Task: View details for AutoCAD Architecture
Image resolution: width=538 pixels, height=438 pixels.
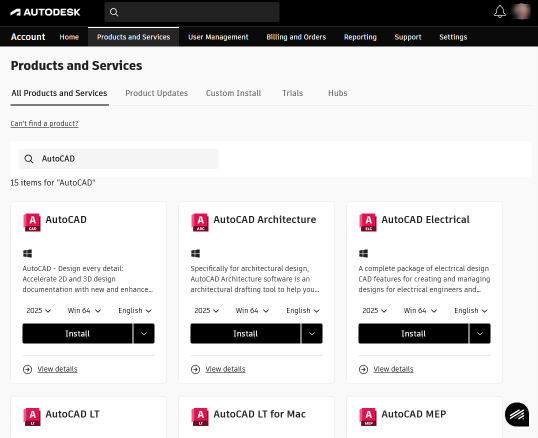Action: point(225,369)
